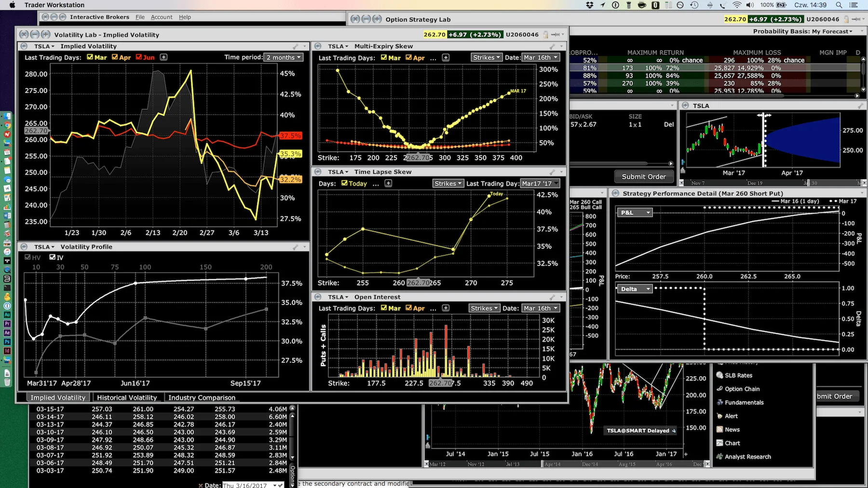Viewport: 868px width, 488px height.
Task: Click the circular plus icon beside TSLA Time Lapse Skew
Action: tap(318, 172)
